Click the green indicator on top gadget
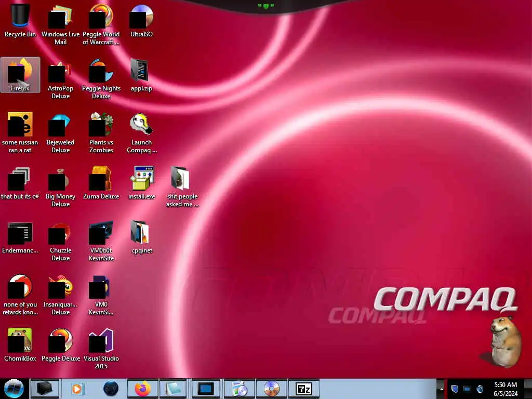 (265, 6)
